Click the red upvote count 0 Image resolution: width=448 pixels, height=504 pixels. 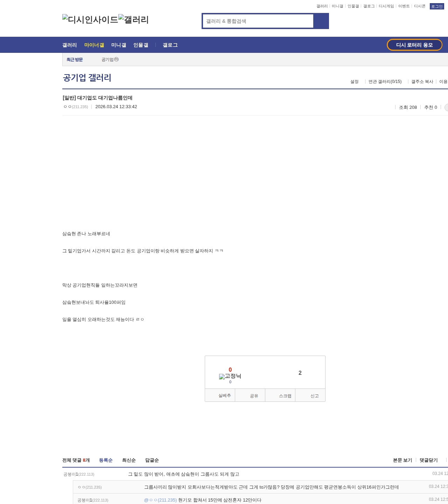tap(230, 370)
